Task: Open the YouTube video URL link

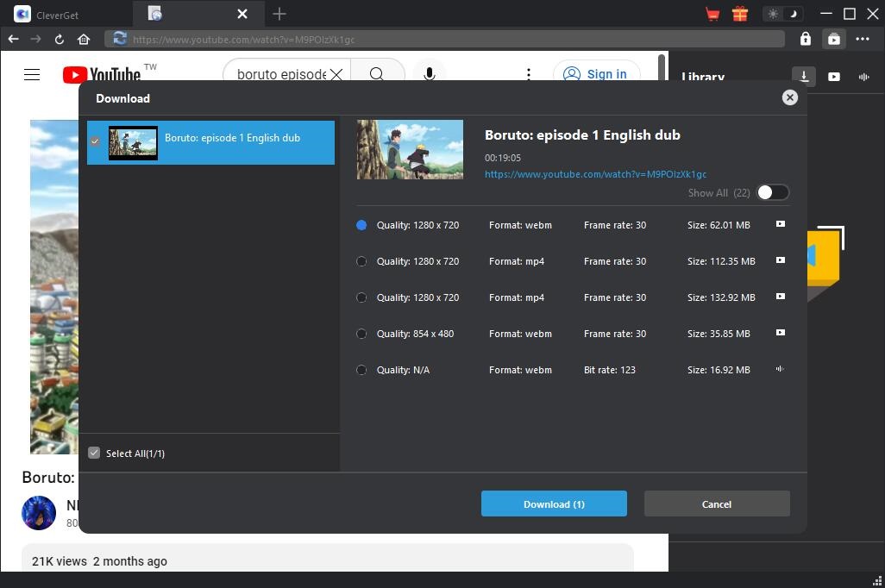Action: (x=595, y=174)
